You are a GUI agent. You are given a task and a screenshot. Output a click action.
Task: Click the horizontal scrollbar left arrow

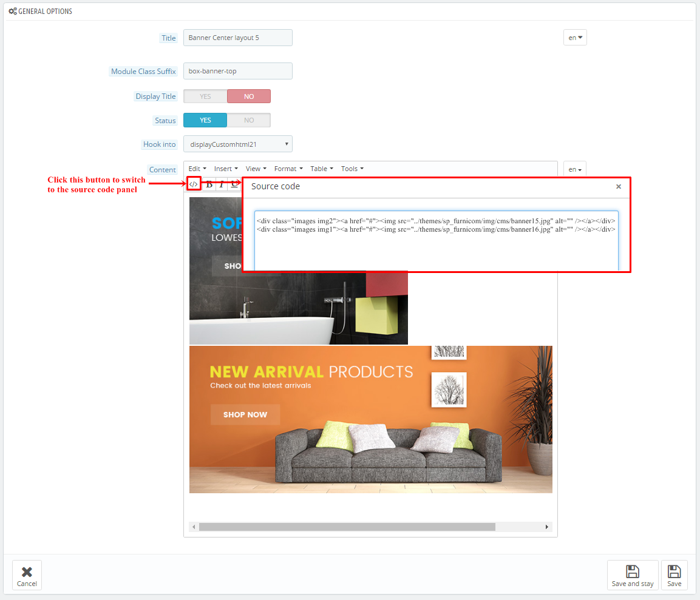194,527
